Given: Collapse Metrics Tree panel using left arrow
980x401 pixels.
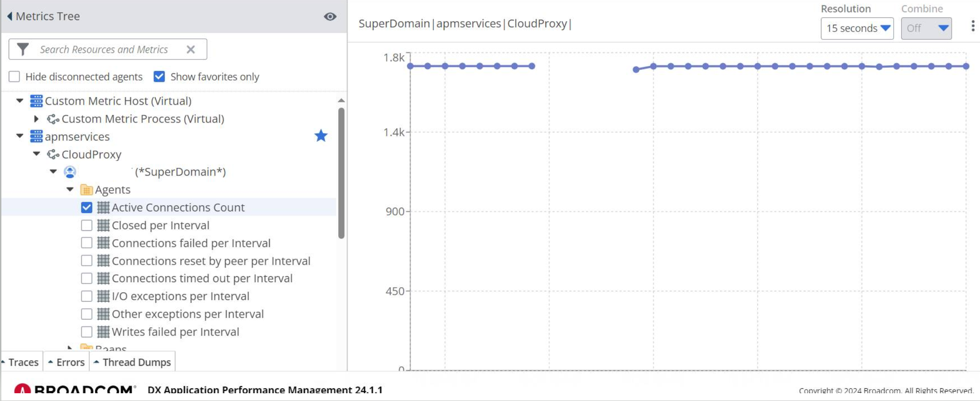Looking at the screenshot, I should click(x=10, y=16).
